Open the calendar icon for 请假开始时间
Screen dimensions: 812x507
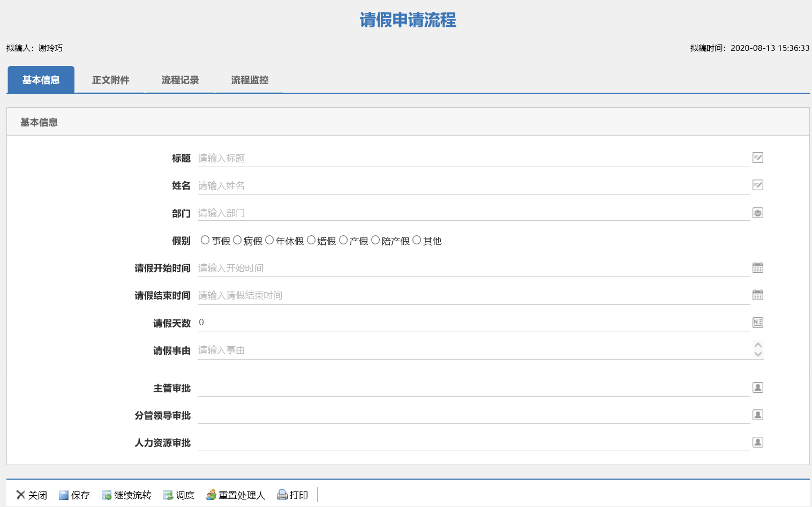[x=757, y=267]
